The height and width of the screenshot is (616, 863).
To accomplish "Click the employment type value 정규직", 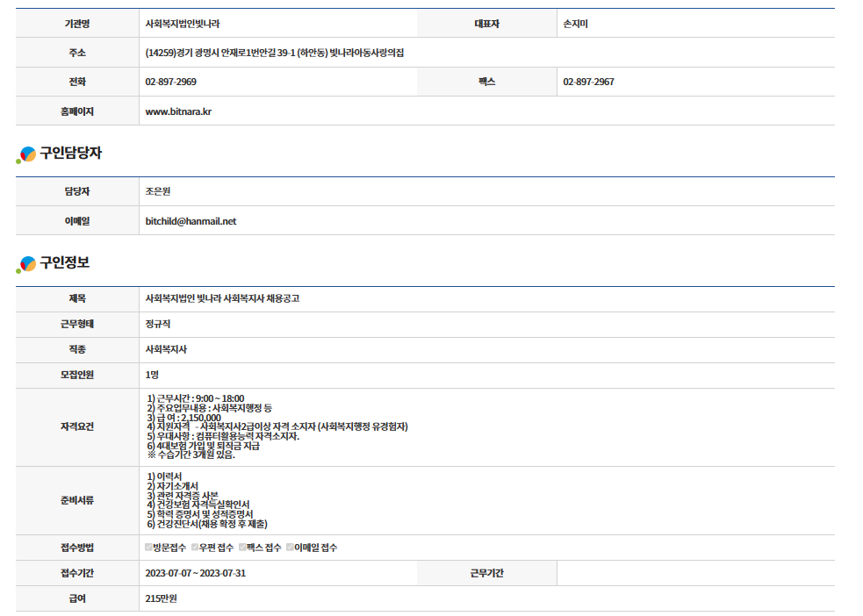I will click(x=158, y=324).
